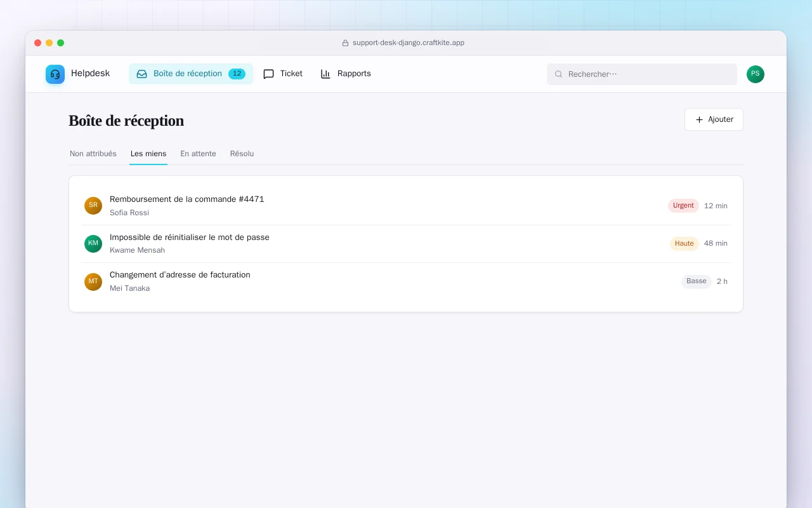This screenshot has height=508, width=812.
Task: Click the browser address bar URL
Action: pyautogui.click(x=409, y=43)
